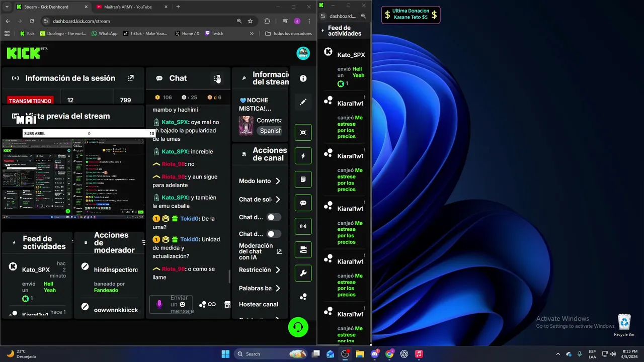Open the Chrome tab search dropdown

[7, 7]
